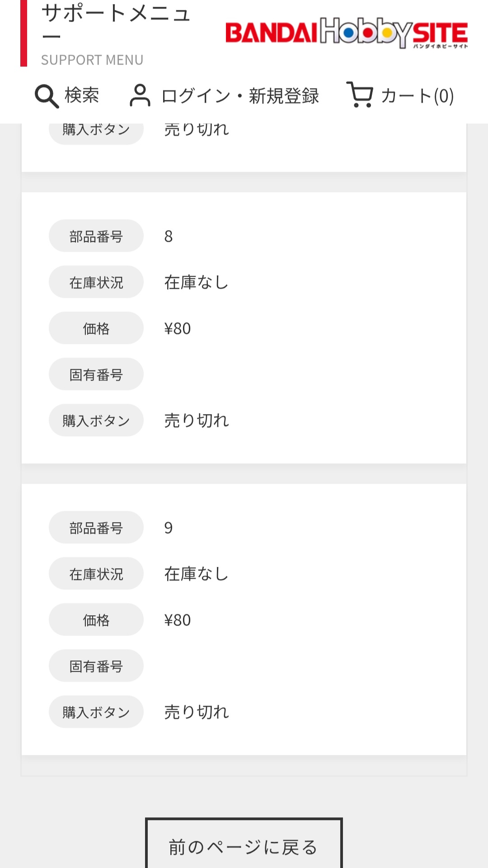488x868 pixels.
Task: Open the カート(0) cart link
Action: (x=417, y=96)
